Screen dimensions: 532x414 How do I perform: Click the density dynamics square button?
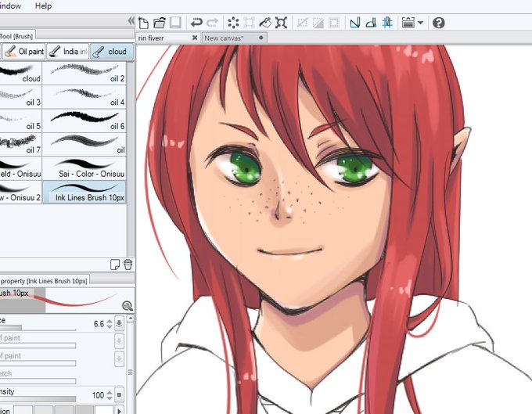click(119, 395)
